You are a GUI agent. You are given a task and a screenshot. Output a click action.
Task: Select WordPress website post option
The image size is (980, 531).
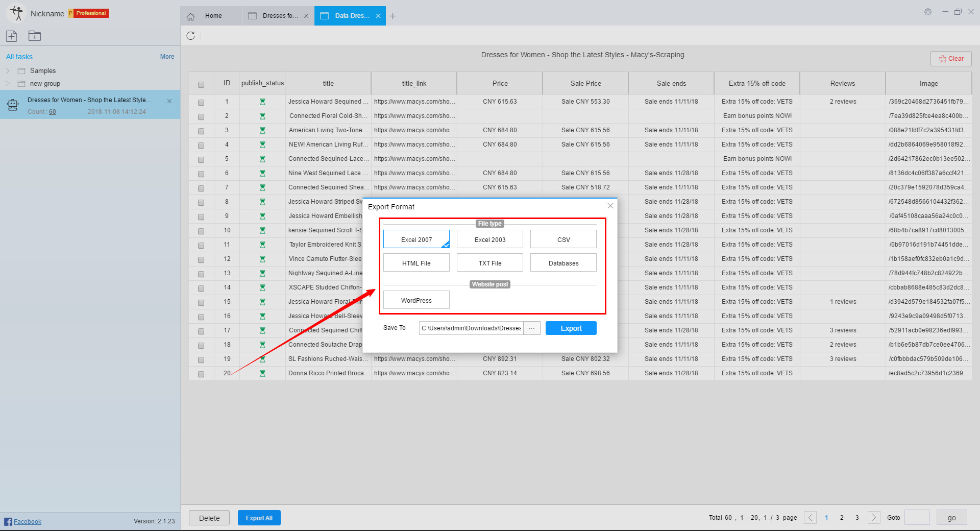416,300
